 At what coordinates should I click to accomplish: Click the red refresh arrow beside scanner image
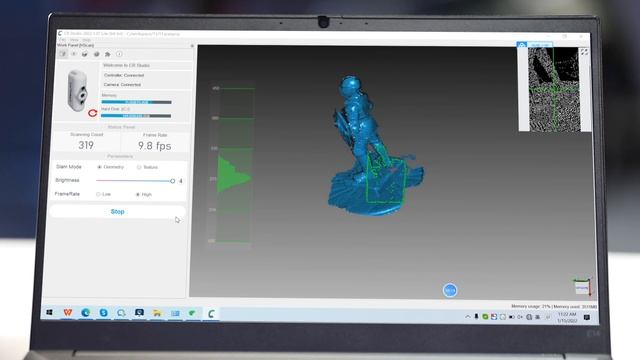point(93,113)
